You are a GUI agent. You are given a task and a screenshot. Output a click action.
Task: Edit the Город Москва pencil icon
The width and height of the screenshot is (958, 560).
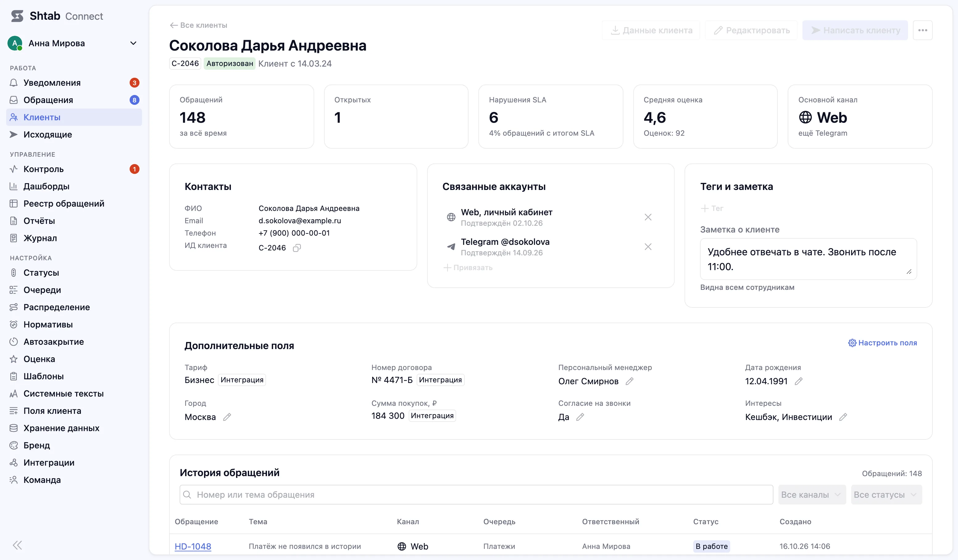tap(227, 417)
